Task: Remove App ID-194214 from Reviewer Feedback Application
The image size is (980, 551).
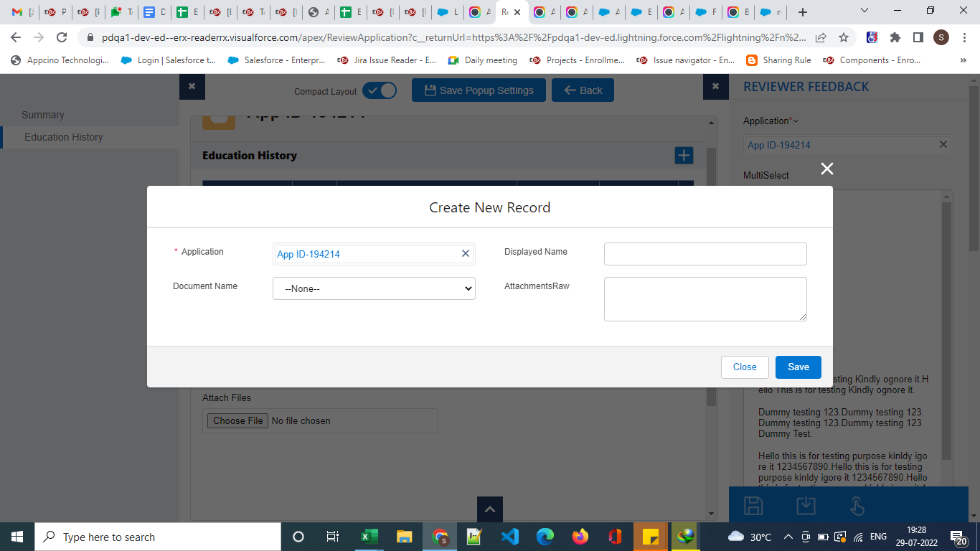Action: pos(943,145)
